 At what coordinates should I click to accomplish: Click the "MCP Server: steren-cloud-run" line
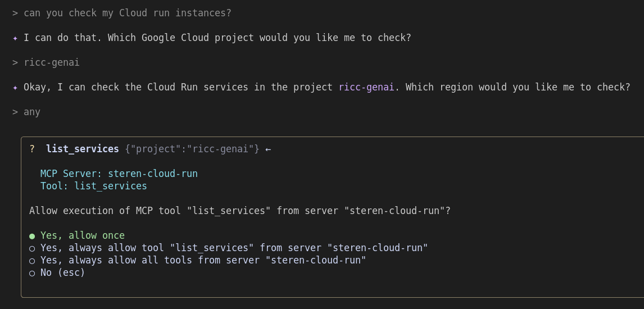tap(119, 174)
